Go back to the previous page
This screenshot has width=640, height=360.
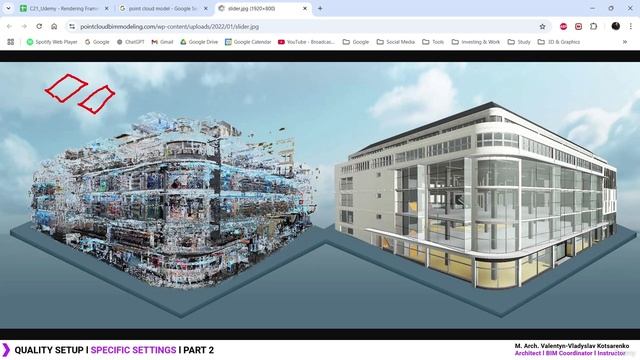tap(9, 27)
